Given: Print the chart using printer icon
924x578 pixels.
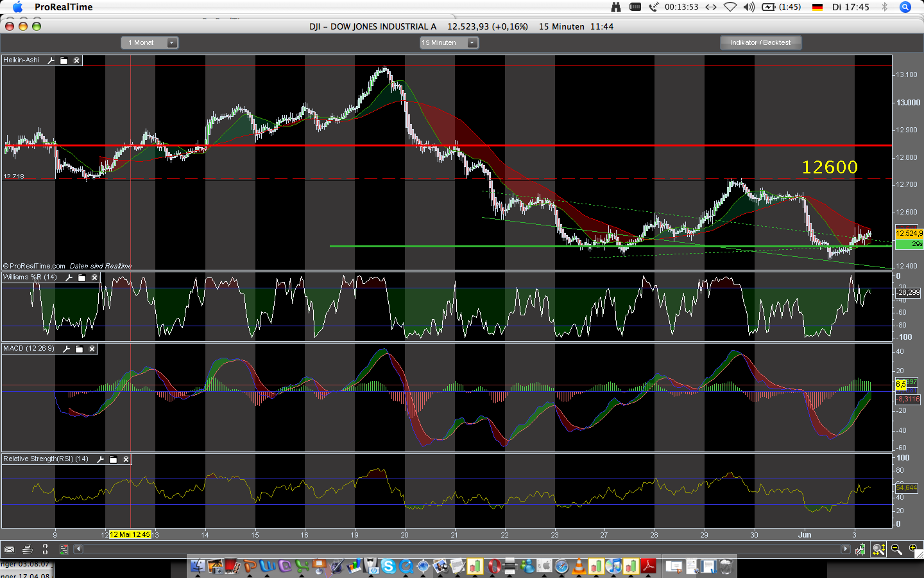Looking at the screenshot, I should coord(27,549).
